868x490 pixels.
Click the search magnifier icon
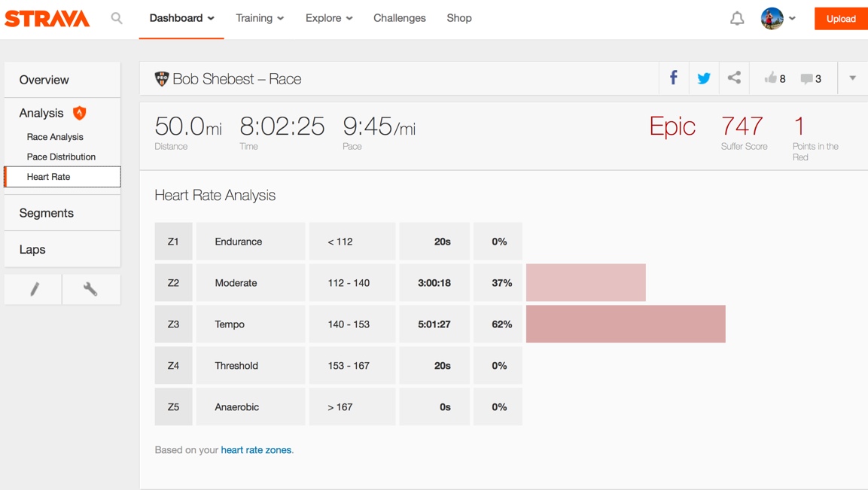[x=117, y=18]
